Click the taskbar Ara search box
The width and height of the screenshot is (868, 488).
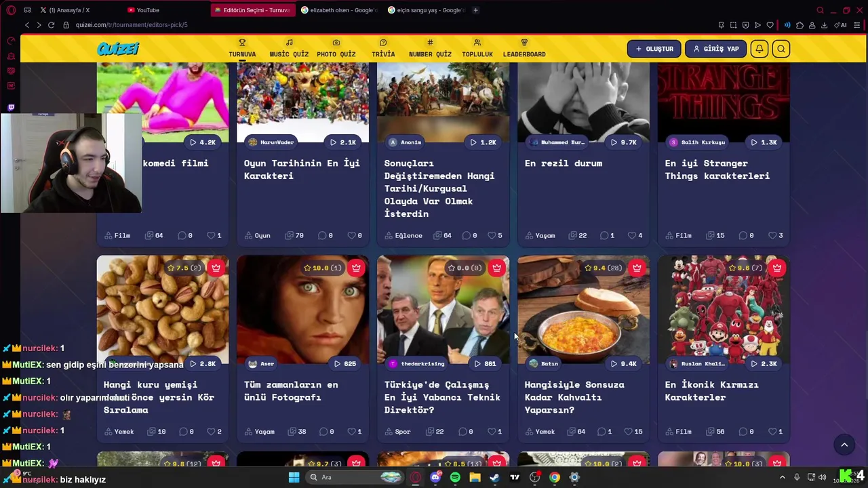coord(355,477)
